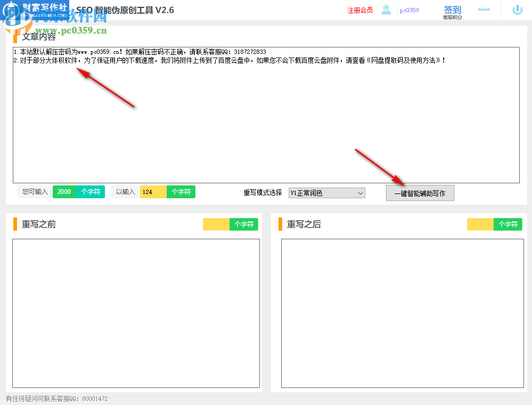Minimize the window with the dash icon
This screenshot has width=532, height=405.
[x=484, y=10]
